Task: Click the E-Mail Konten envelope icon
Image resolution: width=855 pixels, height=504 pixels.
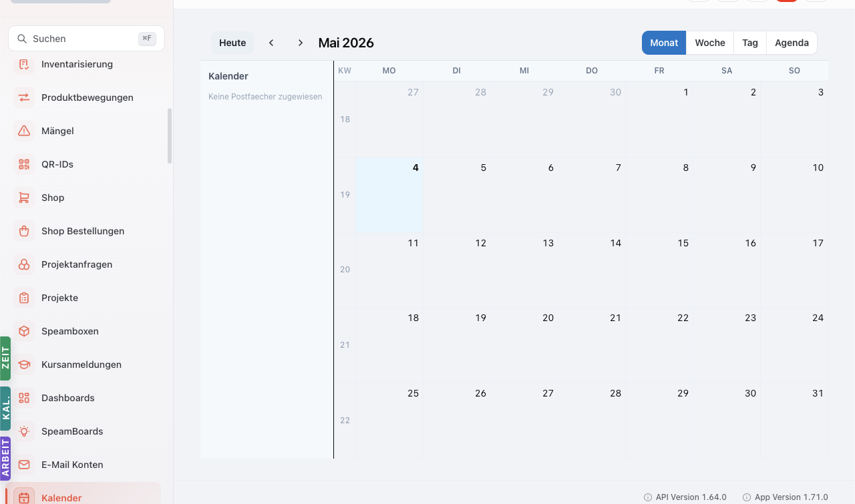Action: pyautogui.click(x=24, y=465)
